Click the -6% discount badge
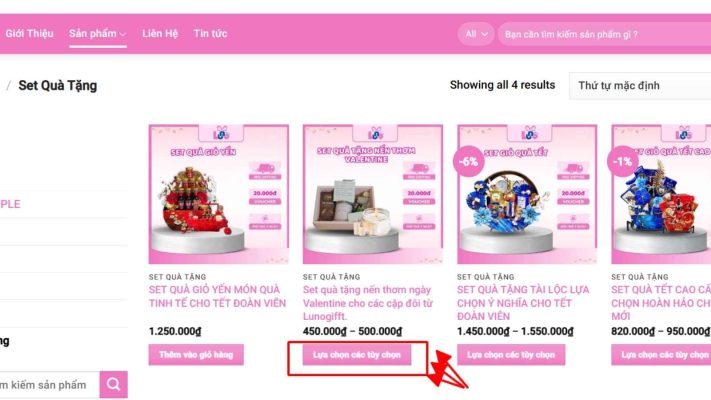The image size is (711, 400). [x=468, y=161]
